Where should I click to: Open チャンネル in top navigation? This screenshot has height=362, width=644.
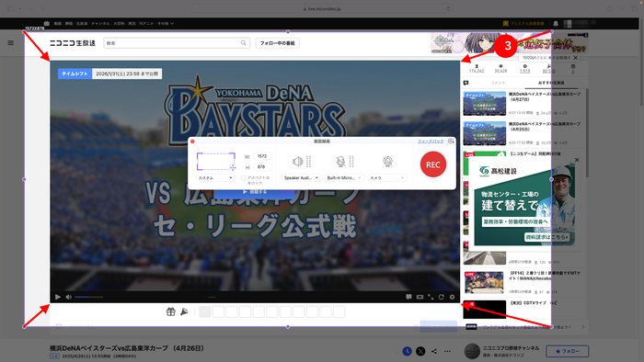pyautogui.click(x=100, y=23)
